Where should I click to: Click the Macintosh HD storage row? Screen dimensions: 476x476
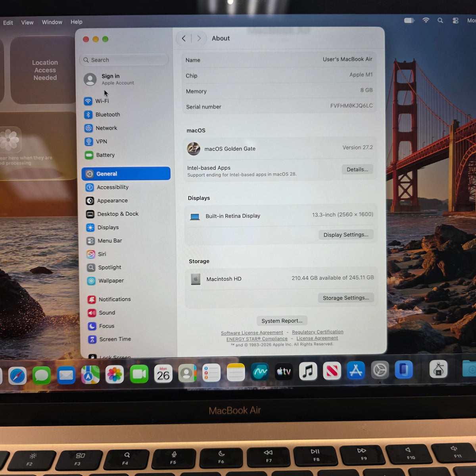(x=282, y=278)
